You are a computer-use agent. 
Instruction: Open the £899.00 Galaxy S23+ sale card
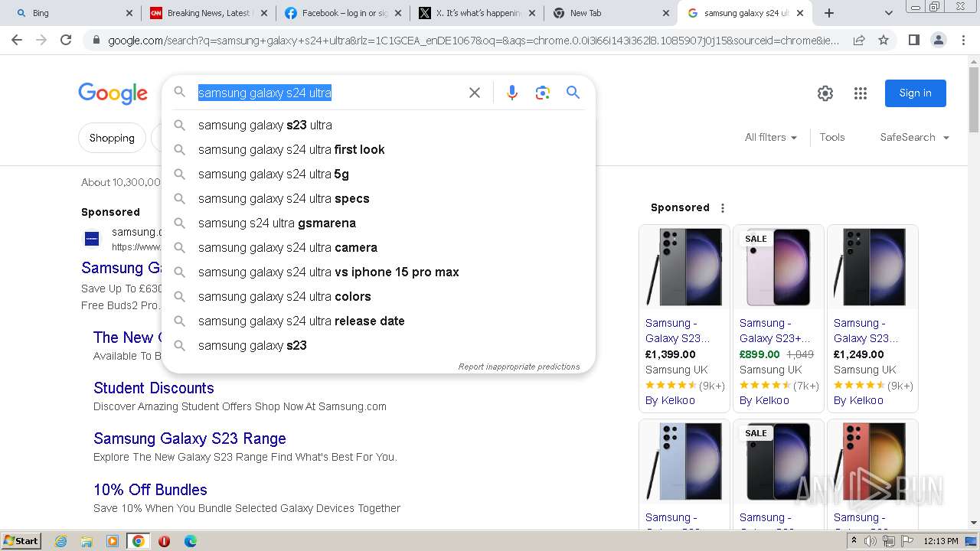coord(779,318)
